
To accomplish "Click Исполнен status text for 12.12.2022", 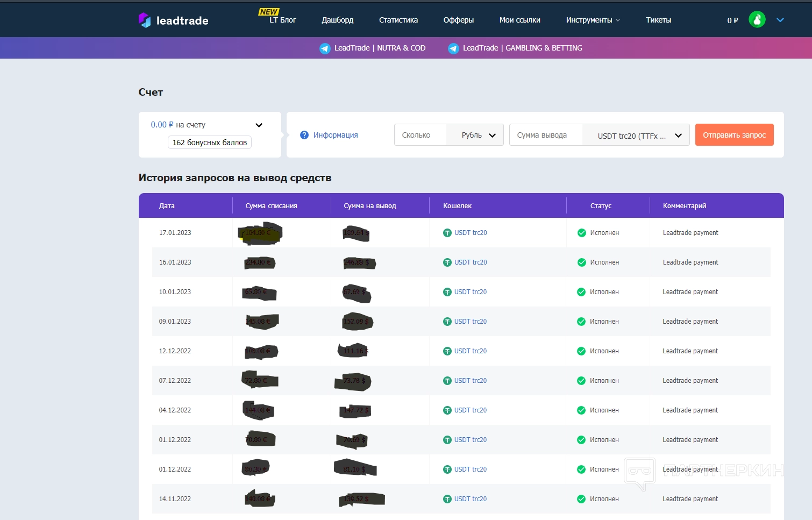I will coord(604,351).
